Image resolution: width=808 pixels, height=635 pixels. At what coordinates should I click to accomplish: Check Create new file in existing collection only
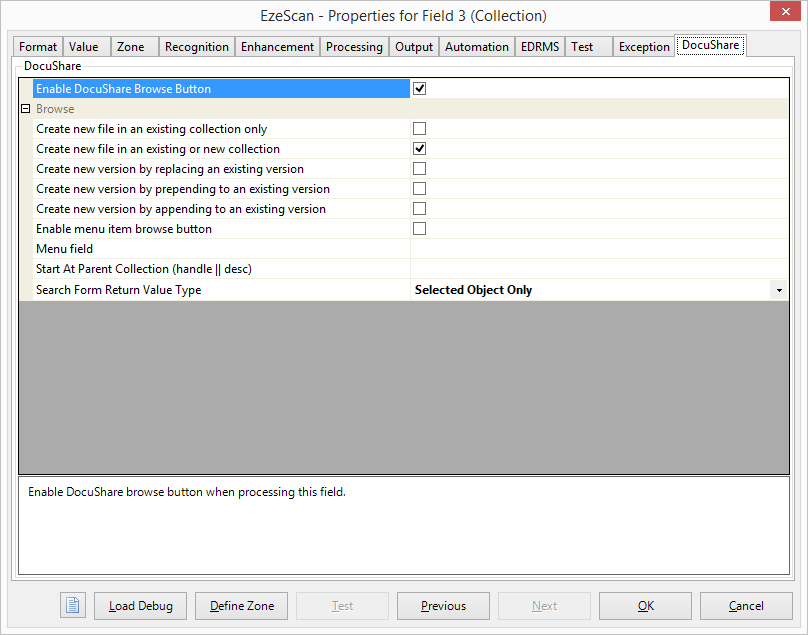coord(420,129)
